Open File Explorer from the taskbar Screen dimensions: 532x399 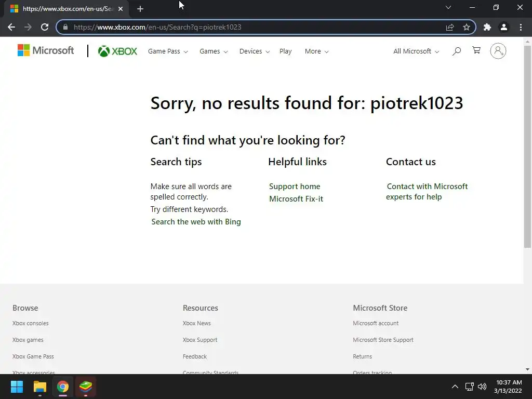pos(39,387)
